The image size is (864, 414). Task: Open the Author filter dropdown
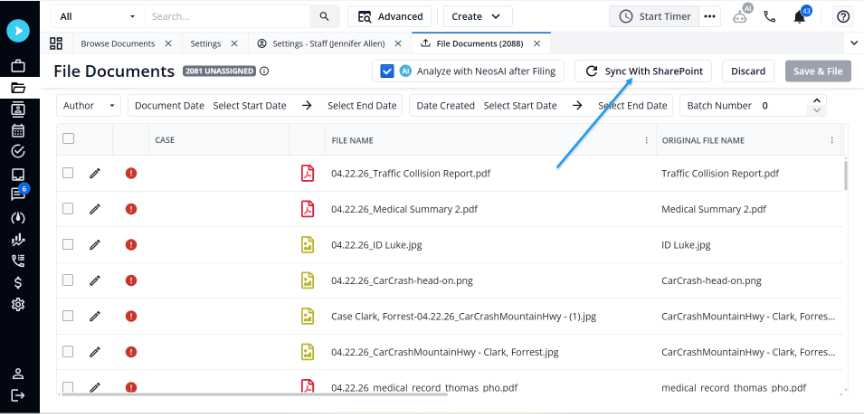[x=89, y=105]
